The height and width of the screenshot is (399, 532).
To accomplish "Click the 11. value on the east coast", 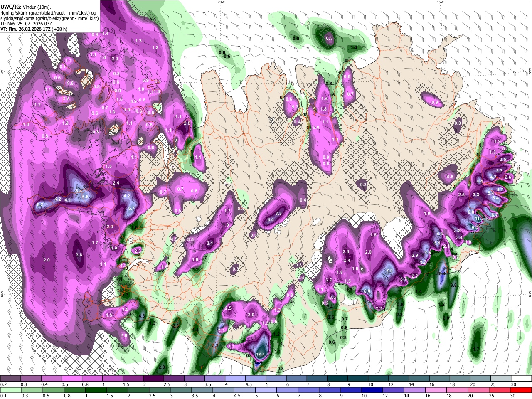I will (x=478, y=218).
